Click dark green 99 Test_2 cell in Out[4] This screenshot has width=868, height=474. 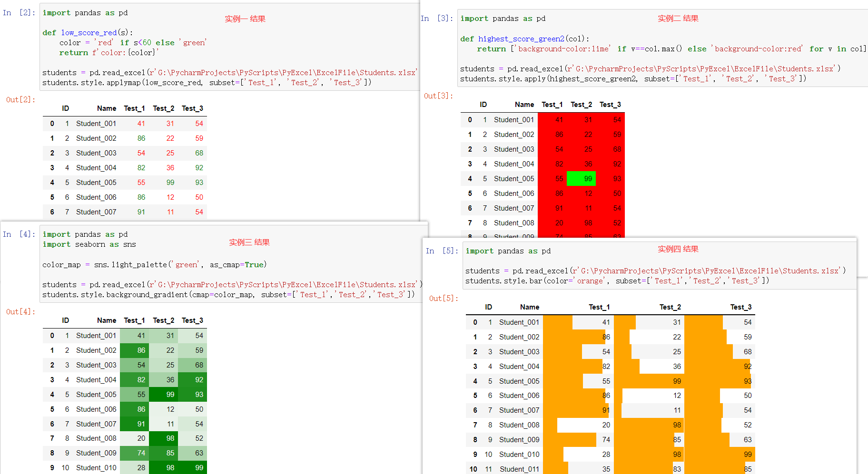pos(163,395)
